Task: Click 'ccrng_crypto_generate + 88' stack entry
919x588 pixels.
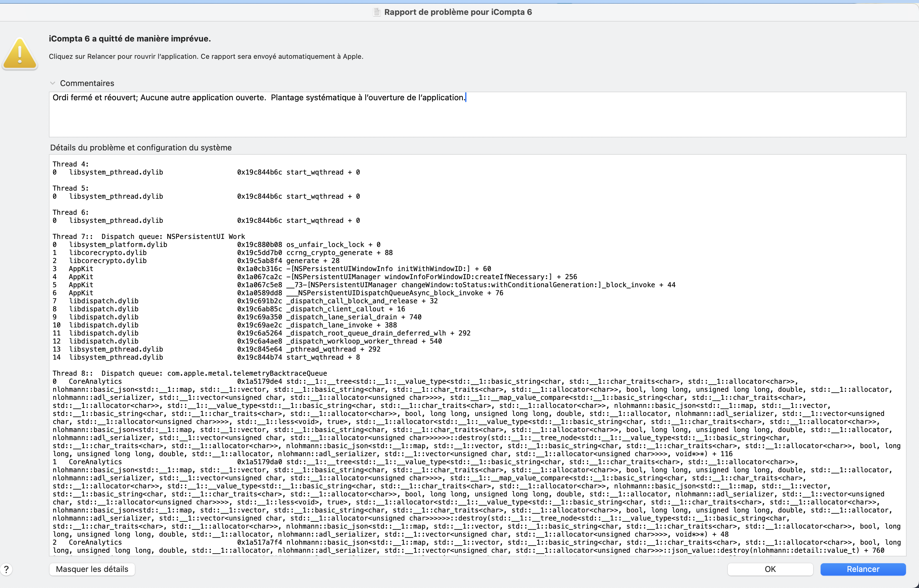Action: point(339,253)
